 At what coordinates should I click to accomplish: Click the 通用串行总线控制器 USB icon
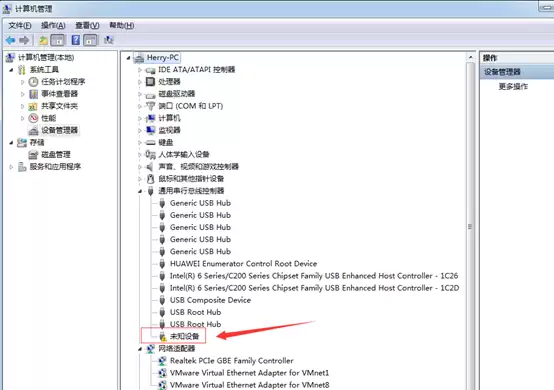[x=151, y=191]
